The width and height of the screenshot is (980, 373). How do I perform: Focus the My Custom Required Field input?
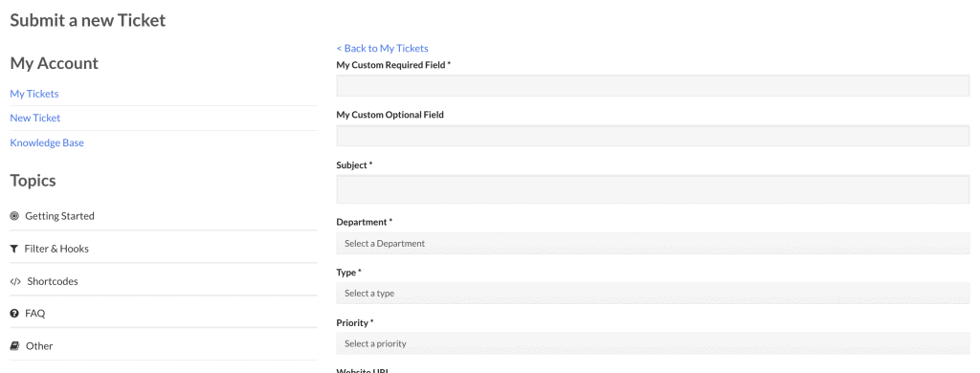tap(653, 85)
